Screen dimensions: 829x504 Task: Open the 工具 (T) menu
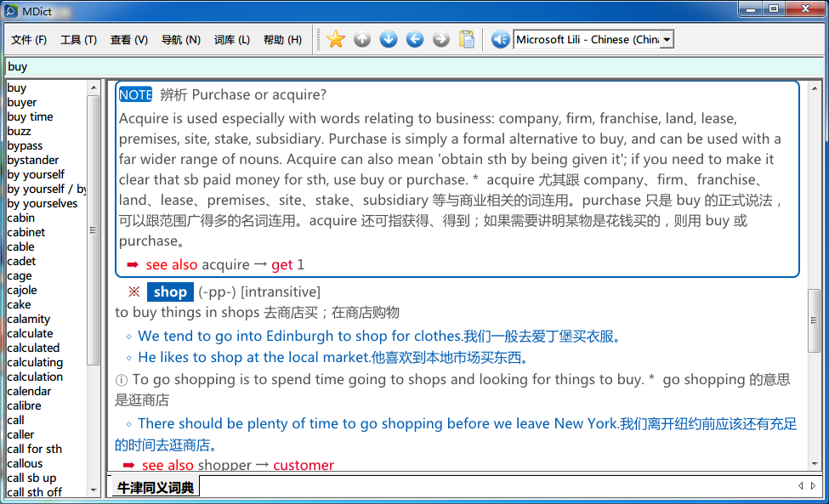tap(79, 40)
